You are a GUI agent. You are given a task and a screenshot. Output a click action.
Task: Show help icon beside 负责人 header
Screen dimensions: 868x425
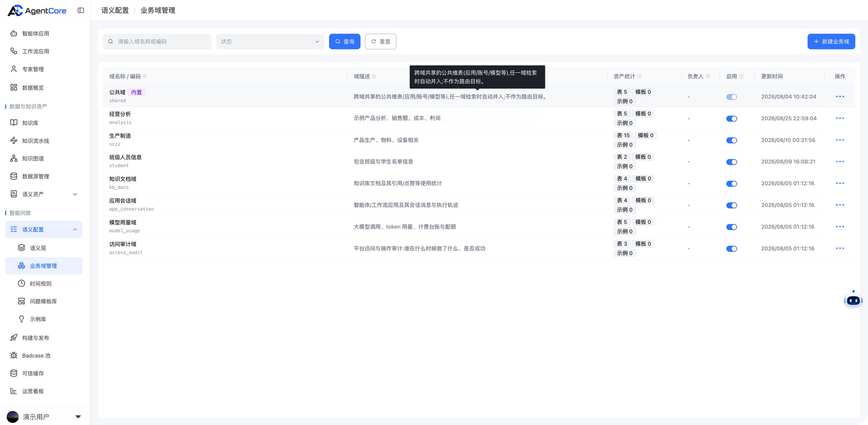[708, 77]
